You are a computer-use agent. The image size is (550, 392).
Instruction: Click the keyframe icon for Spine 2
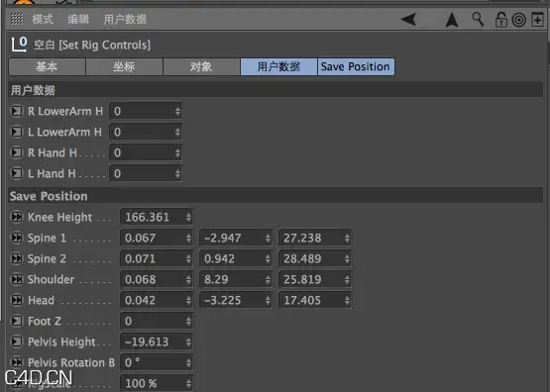(x=17, y=258)
